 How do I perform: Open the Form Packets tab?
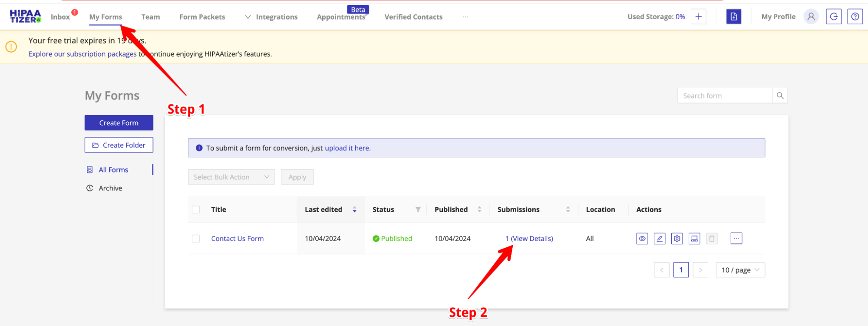click(202, 17)
